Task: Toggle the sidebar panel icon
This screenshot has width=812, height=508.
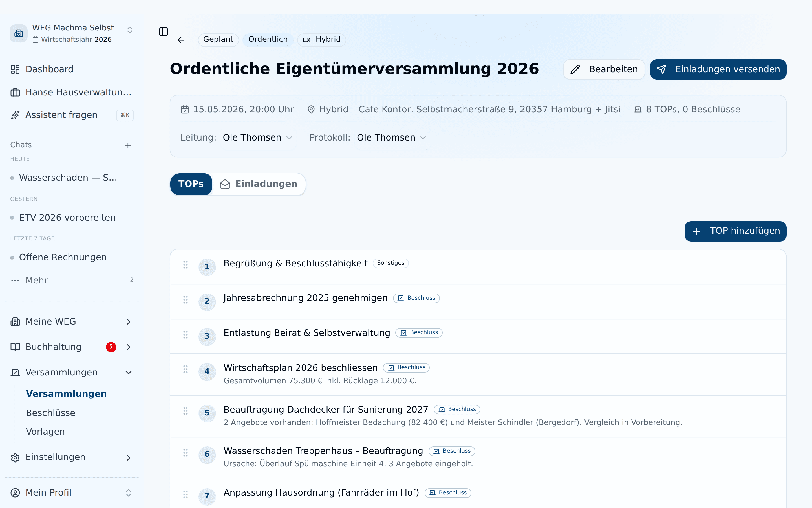Action: 164,32
